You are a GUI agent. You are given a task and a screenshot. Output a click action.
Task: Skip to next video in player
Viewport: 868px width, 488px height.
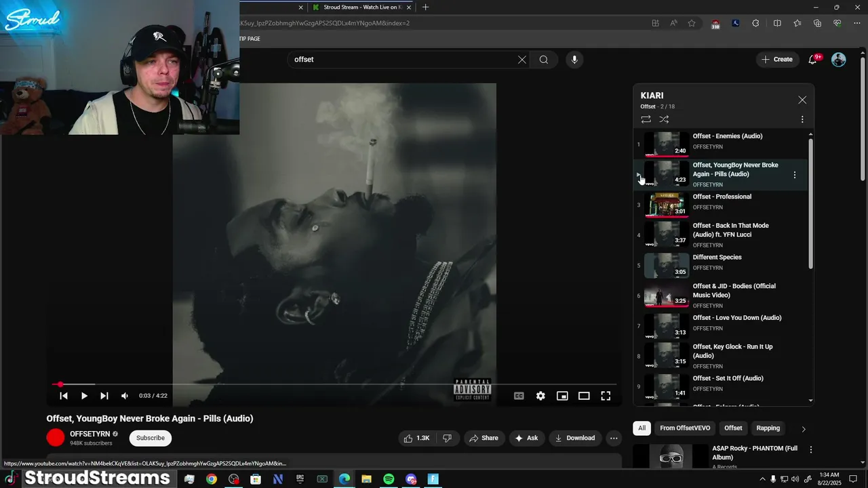click(x=104, y=396)
